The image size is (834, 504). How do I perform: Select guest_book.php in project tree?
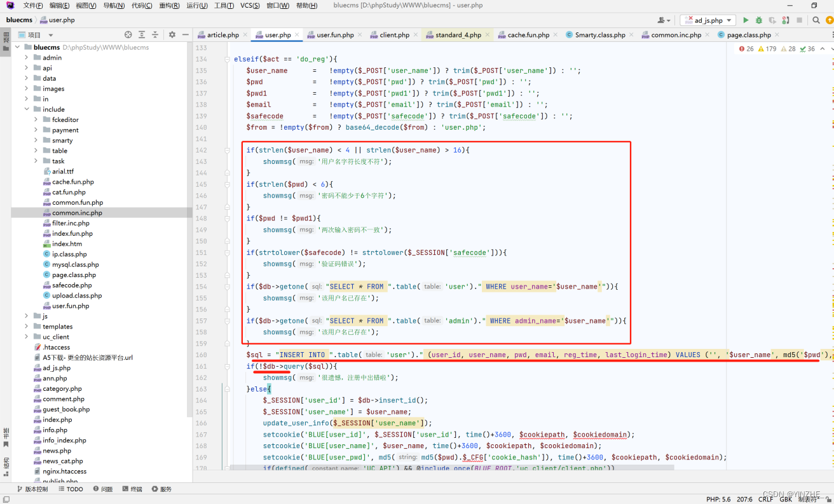[x=66, y=409]
